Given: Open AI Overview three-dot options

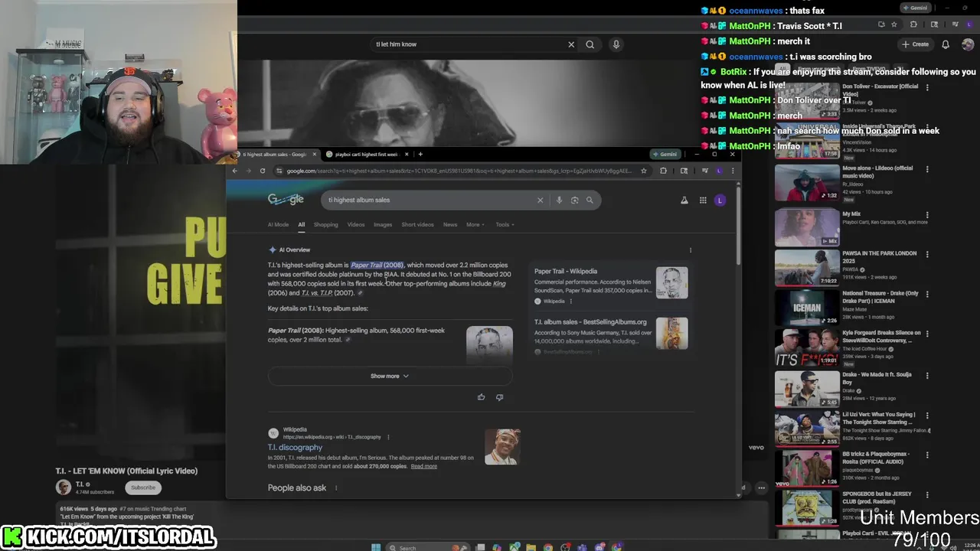Looking at the screenshot, I should pos(690,250).
